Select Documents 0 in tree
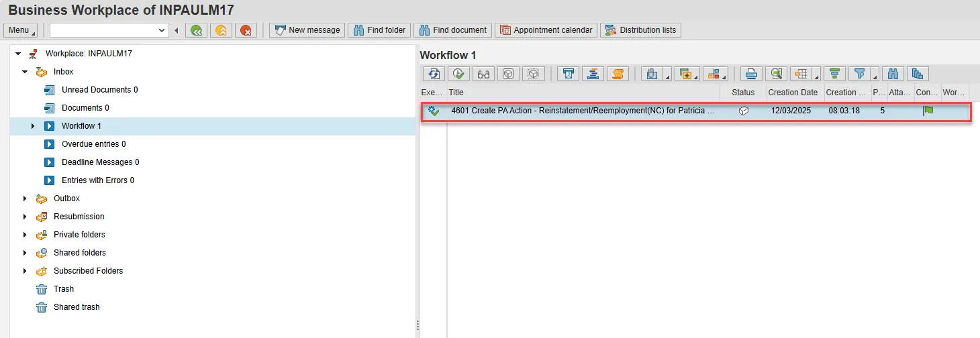The width and height of the screenshot is (980, 338). click(85, 108)
